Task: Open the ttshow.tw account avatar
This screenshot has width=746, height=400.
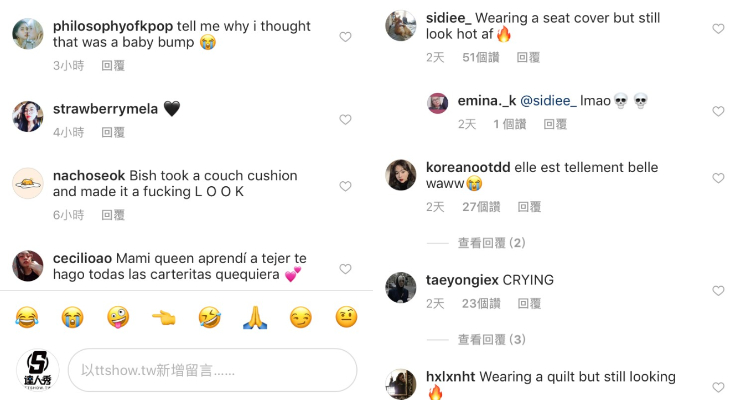Action: click(36, 370)
